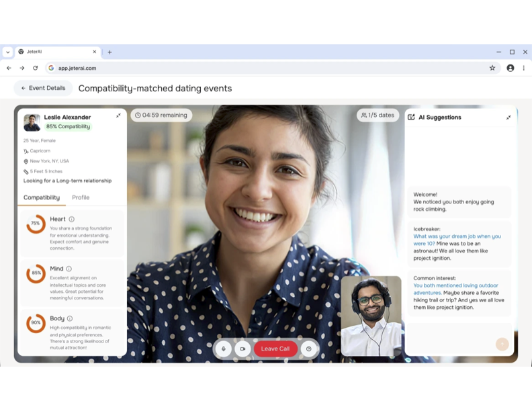This screenshot has width=532, height=411.
Task: Open the browser three-dot menu
Action: 524,68
